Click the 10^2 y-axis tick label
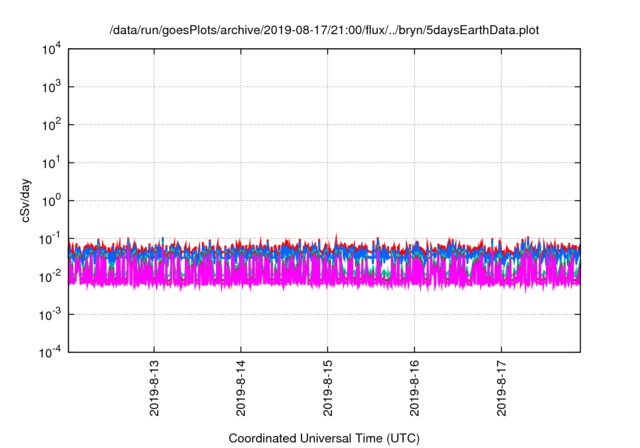The width and height of the screenshot is (640, 448). tap(51, 125)
